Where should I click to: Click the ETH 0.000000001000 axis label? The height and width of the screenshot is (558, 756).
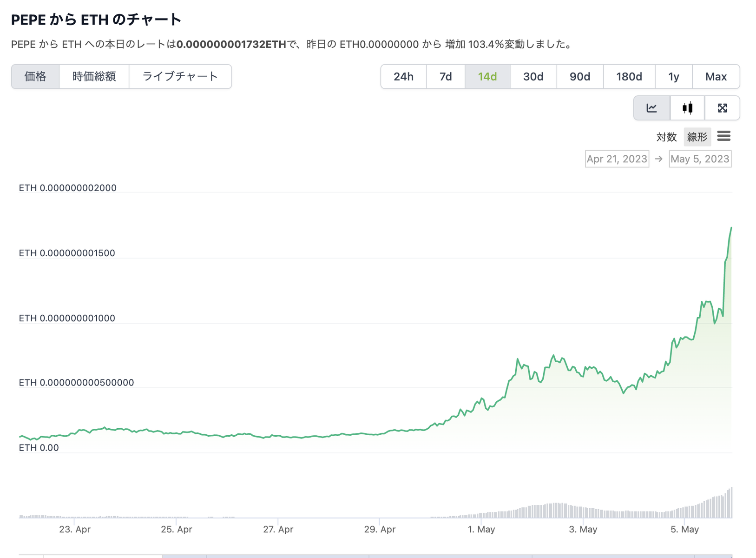pyautogui.click(x=67, y=318)
